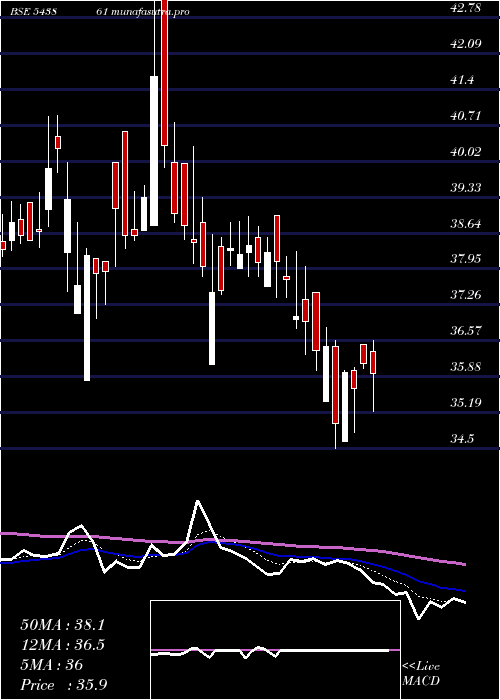500x700 pixels.
Task: Click the <<Live MACD label
Action: [x=421, y=674]
